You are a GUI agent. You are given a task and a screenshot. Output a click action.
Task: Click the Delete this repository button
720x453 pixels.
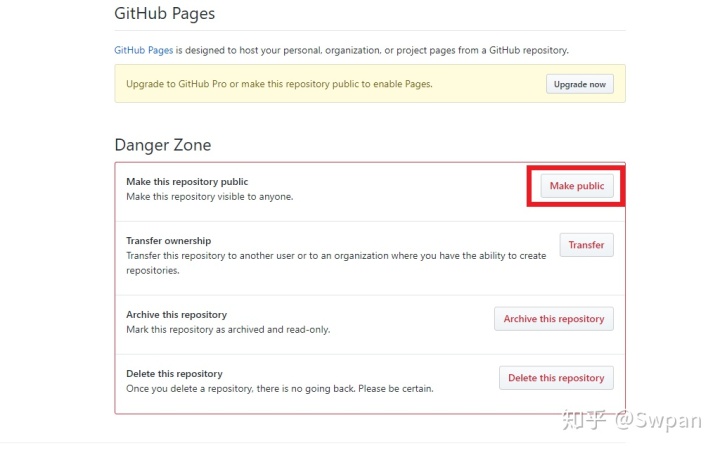point(556,378)
